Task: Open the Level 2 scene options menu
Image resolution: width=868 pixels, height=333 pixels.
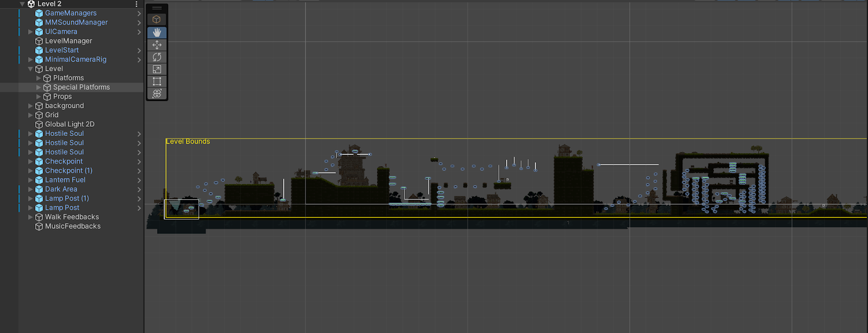Action: tap(136, 4)
